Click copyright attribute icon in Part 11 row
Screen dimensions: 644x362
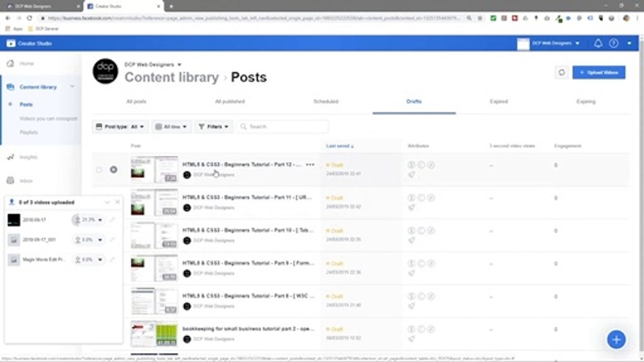[x=421, y=198]
